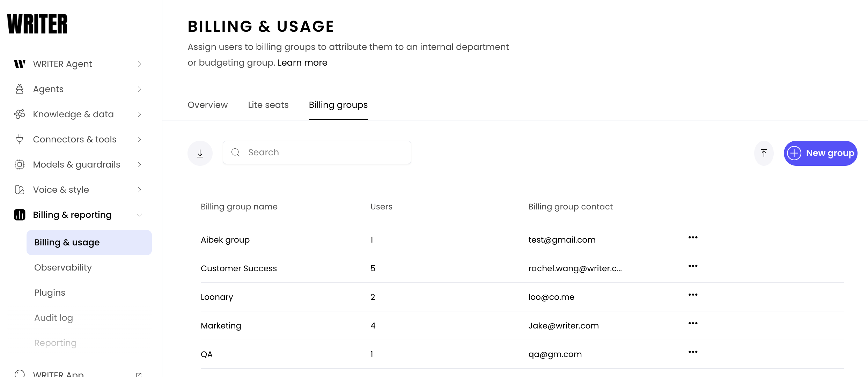The width and height of the screenshot is (868, 377).
Task: Open the Learn more link
Action: click(x=302, y=62)
